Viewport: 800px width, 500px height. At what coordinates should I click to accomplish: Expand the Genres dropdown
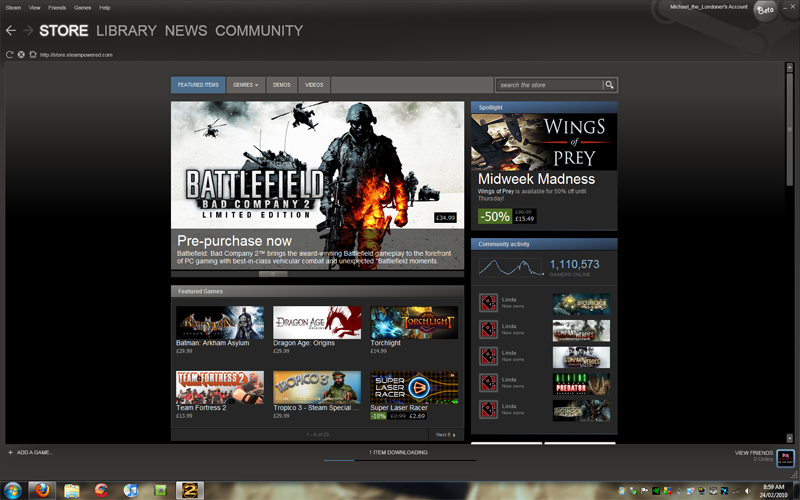(x=245, y=85)
